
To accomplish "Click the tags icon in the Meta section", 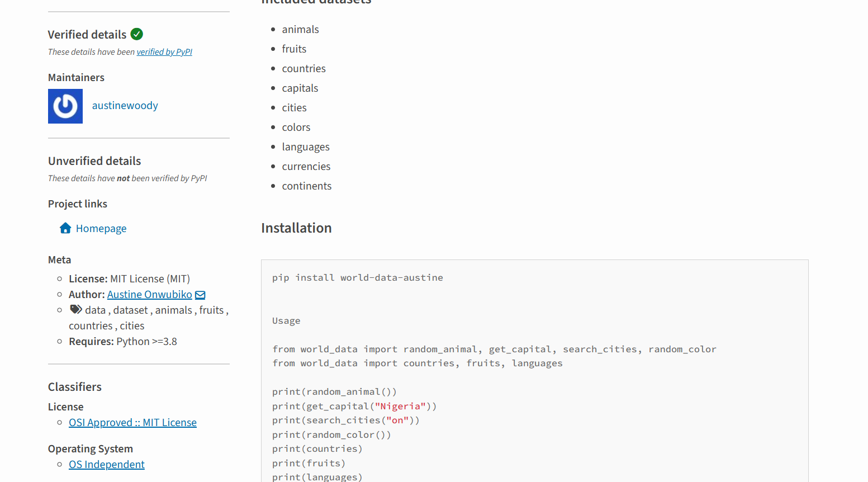I will point(75,308).
